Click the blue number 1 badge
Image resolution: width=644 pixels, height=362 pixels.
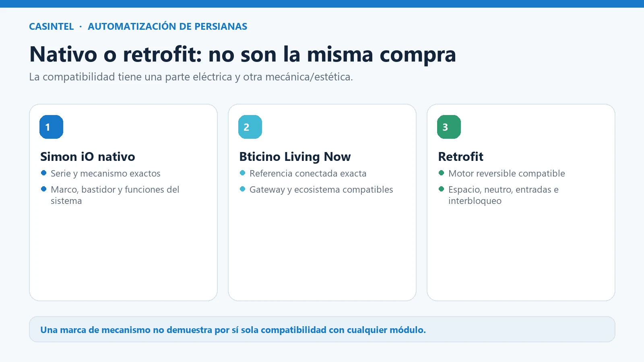[x=51, y=127]
